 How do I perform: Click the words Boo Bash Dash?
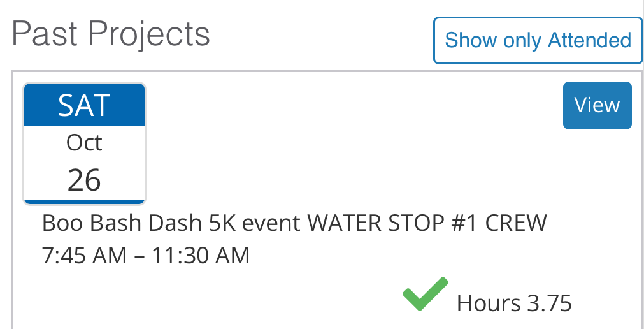pos(122,223)
